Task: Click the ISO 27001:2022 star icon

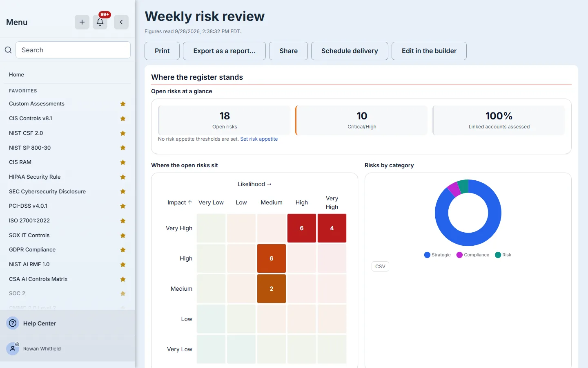Action: click(x=123, y=221)
